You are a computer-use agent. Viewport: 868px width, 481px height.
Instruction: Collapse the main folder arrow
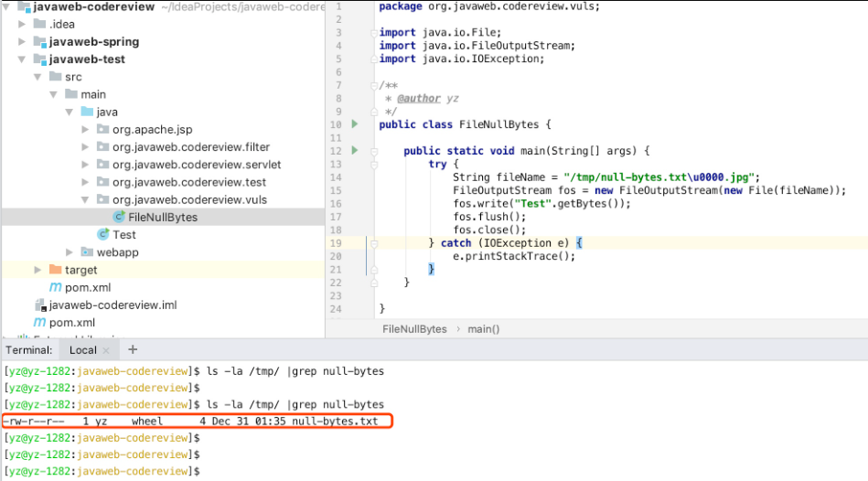[53, 95]
